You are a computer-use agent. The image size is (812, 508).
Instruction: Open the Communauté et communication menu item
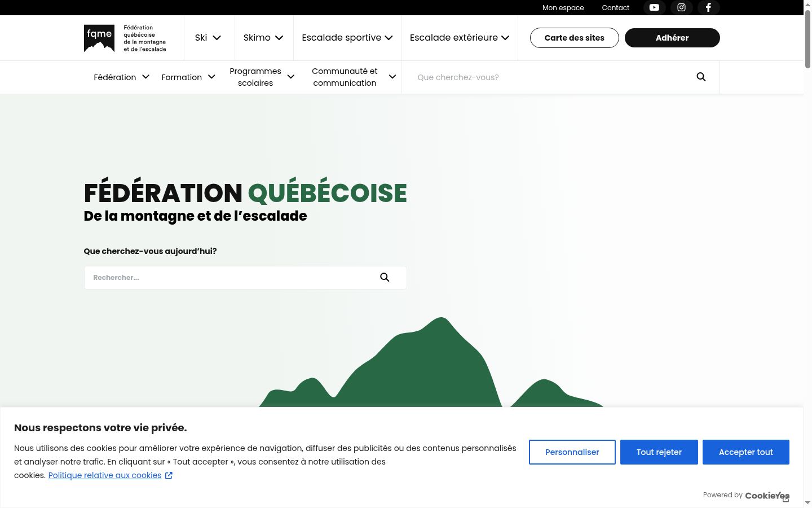click(345, 77)
